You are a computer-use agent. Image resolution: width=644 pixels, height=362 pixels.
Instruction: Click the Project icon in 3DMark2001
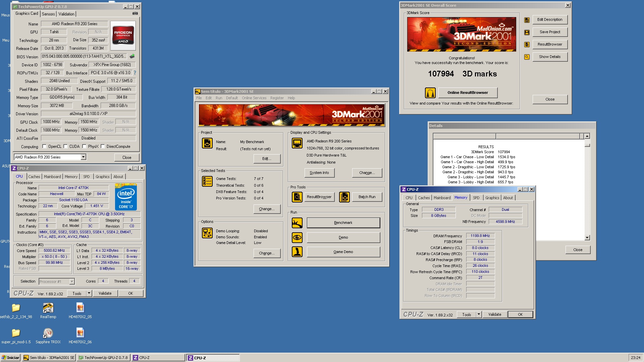(207, 143)
